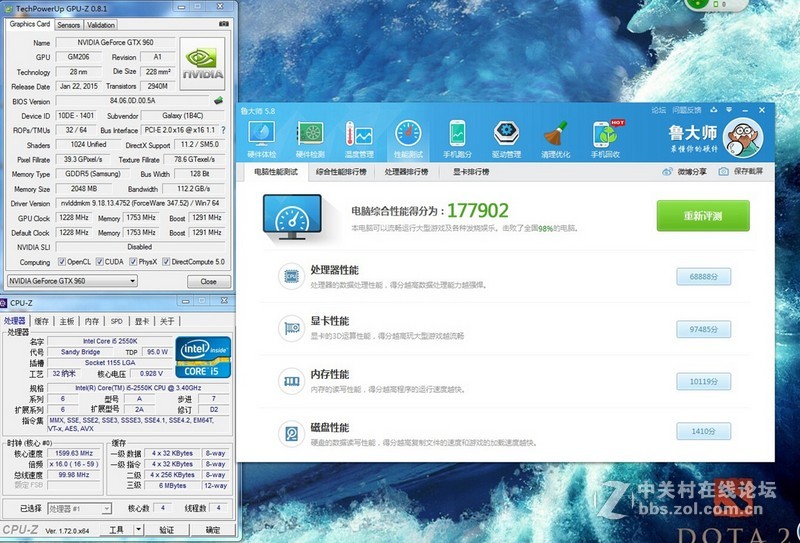
Task: Click the NVIDIA logo in GPU-Z
Action: click(203, 64)
